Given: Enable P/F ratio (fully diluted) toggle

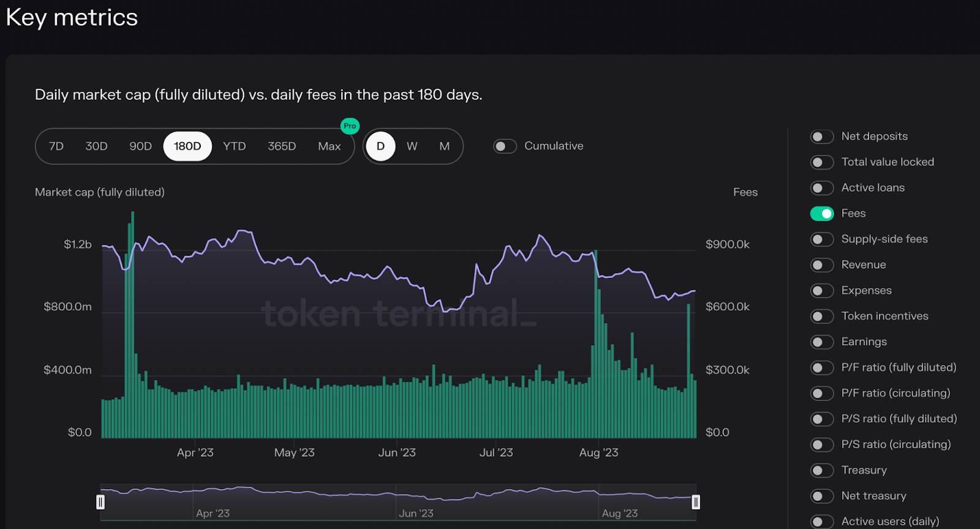Looking at the screenshot, I should pyautogui.click(x=822, y=368).
